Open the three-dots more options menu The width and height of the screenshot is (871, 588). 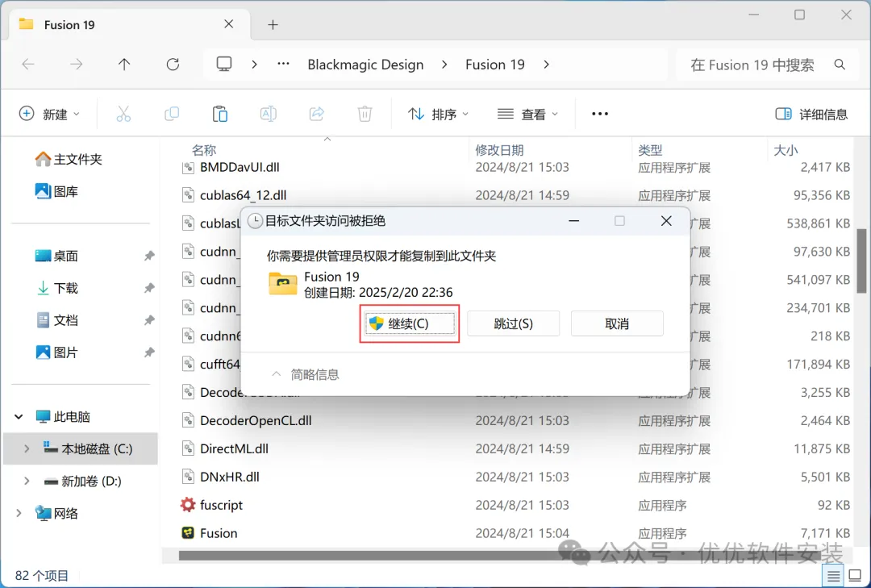pyautogui.click(x=600, y=114)
